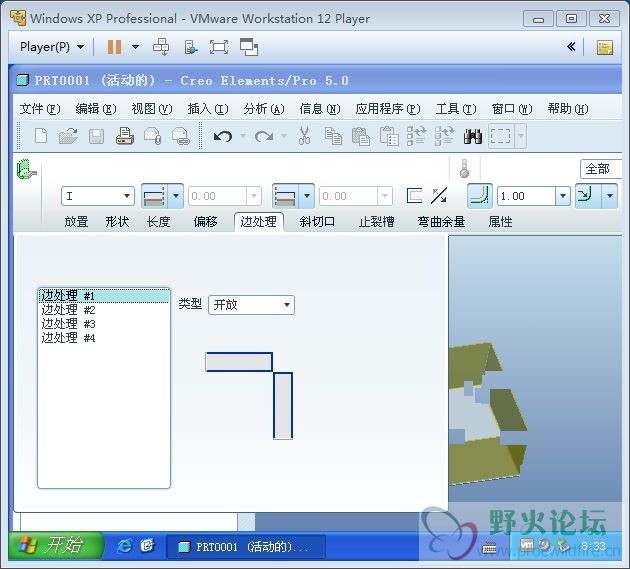Switch to the 偏移 tab
The width and height of the screenshot is (630, 569).
[x=205, y=221]
